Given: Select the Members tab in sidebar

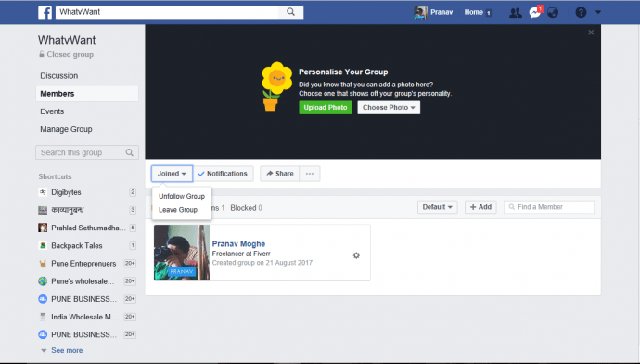Looking at the screenshot, I should [87, 93].
